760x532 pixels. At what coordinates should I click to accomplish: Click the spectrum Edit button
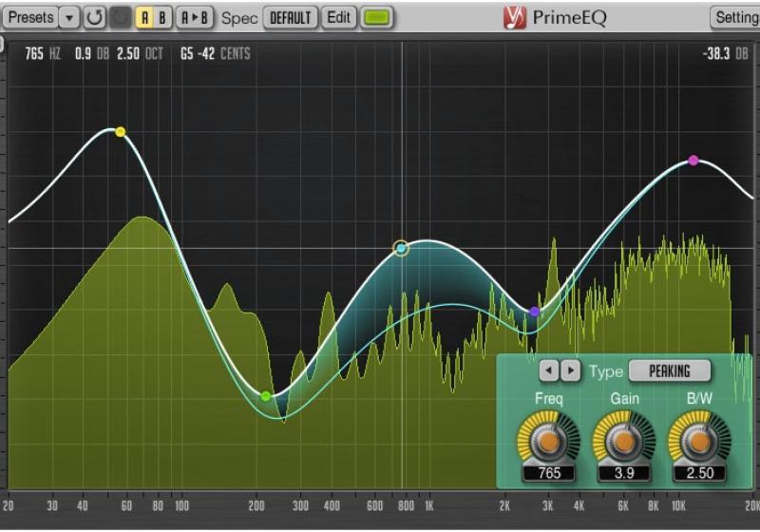[339, 17]
